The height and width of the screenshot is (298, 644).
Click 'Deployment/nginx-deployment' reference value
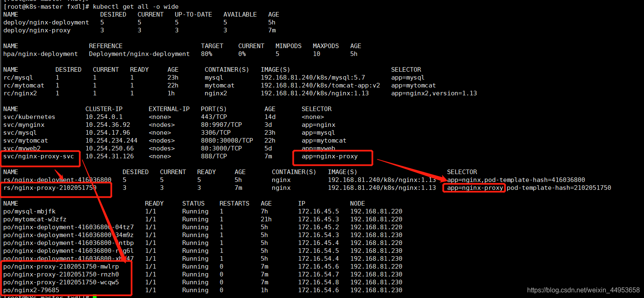coord(139,54)
